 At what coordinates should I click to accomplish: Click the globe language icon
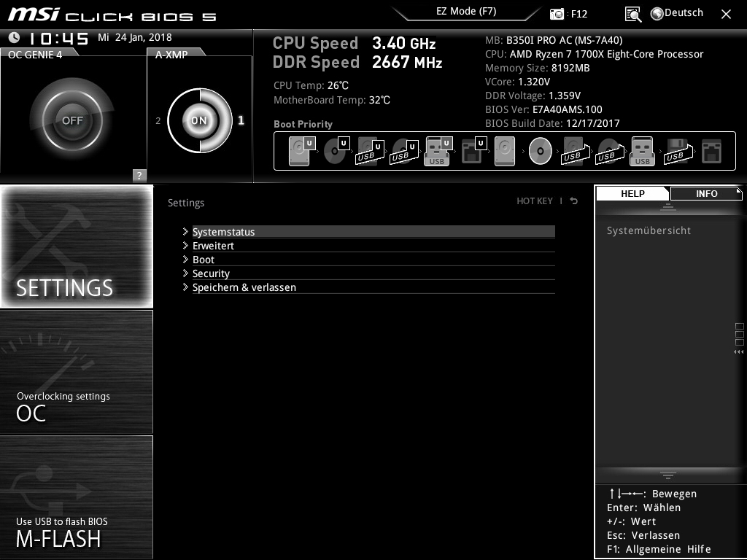coord(657,14)
